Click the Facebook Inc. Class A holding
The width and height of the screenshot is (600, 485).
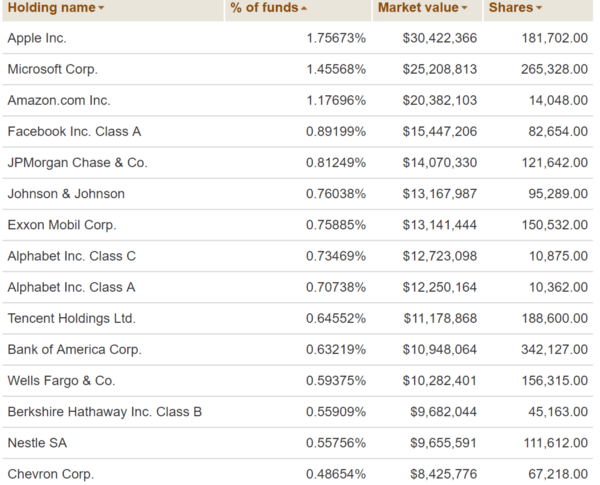74,132
